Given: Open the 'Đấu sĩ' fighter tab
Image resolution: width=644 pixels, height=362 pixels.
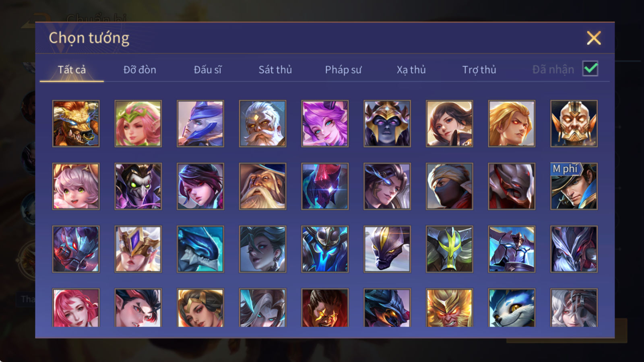Looking at the screenshot, I should [x=207, y=70].
